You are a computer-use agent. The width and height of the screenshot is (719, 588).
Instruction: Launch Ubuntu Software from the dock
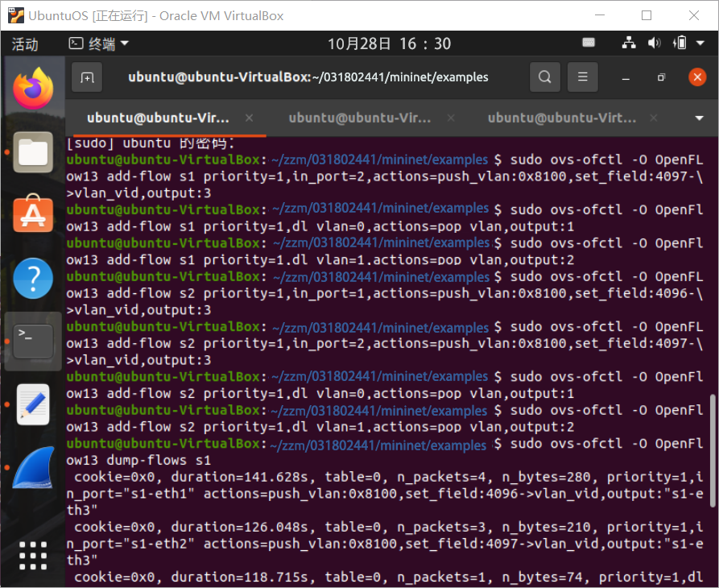click(x=33, y=213)
